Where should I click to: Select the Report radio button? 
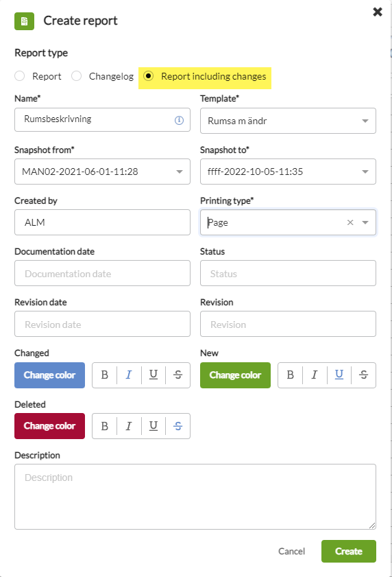[x=19, y=76]
